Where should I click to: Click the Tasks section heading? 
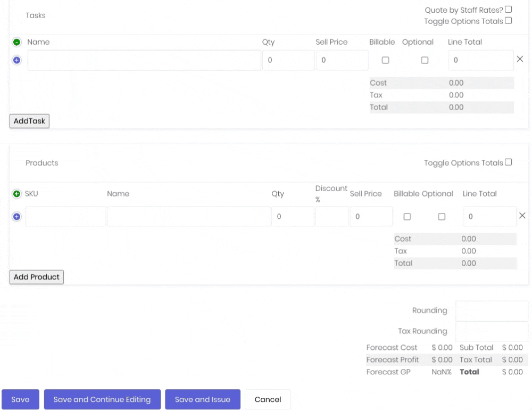click(x=36, y=15)
